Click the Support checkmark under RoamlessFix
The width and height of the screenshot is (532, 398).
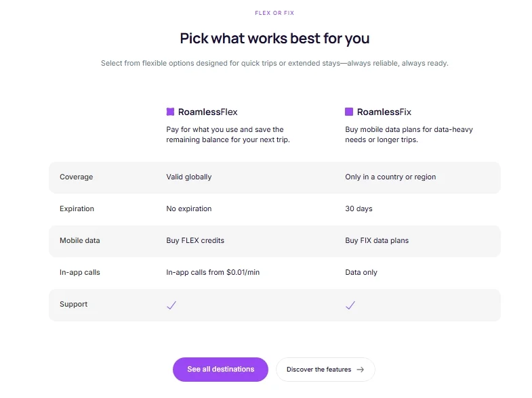click(350, 305)
